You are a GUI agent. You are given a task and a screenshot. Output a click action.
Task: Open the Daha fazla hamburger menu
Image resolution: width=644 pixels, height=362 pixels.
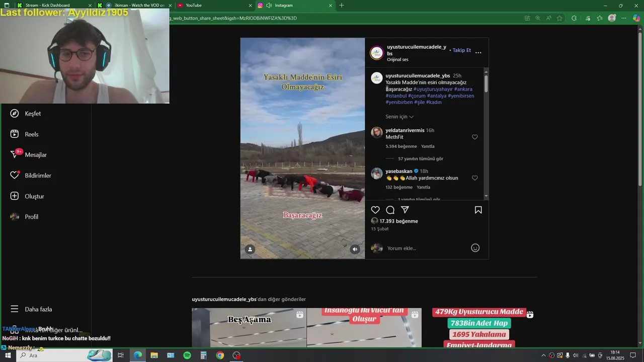(31, 309)
